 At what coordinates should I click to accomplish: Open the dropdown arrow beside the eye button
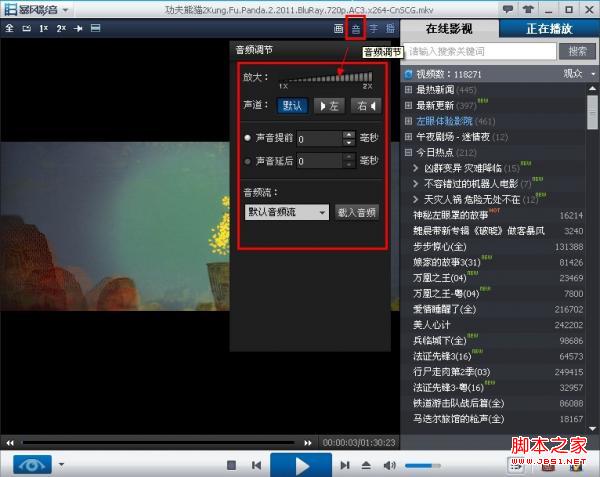[61, 465]
